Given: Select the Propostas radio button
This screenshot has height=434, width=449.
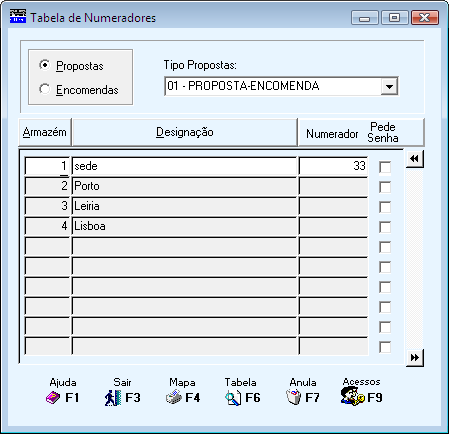Looking at the screenshot, I should [x=44, y=65].
